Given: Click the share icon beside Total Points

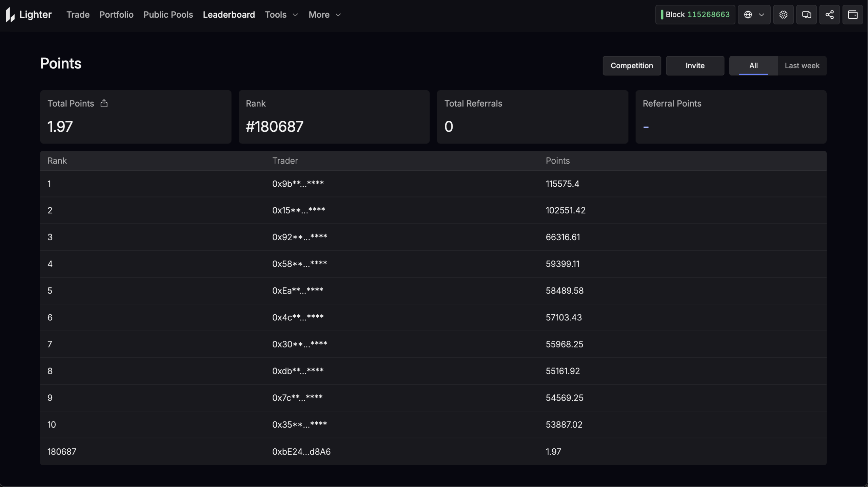Looking at the screenshot, I should pos(104,103).
